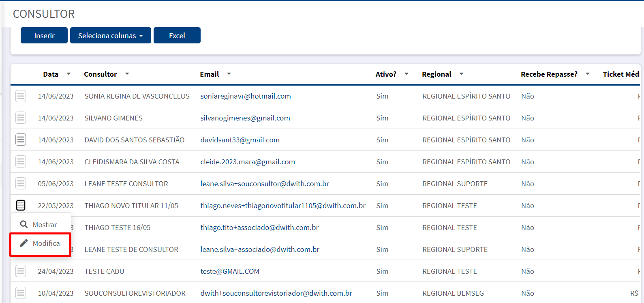Click REGIONAL ESPÍRITO SANTO in SILVANO GIMENES row
The width and height of the screenshot is (644, 303).
coord(466,118)
